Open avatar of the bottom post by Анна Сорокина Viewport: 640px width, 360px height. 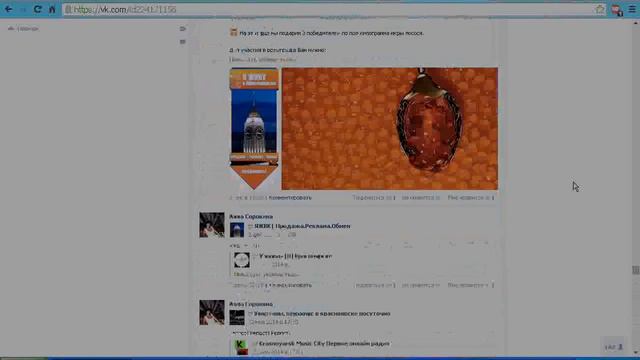pyautogui.click(x=212, y=312)
